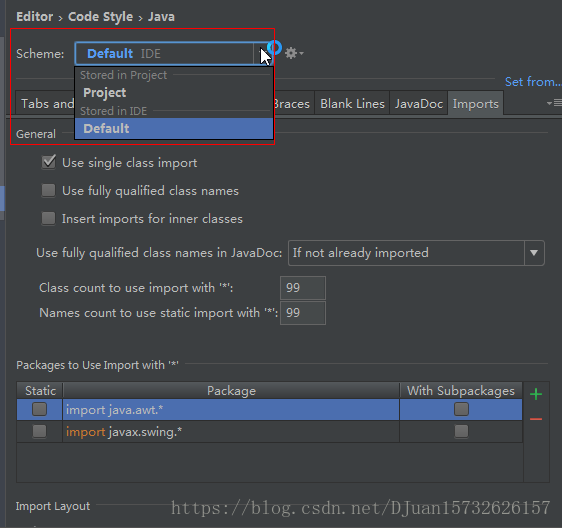Show hidden tabs list icon
Viewport: 562px width, 528px height.
click(554, 103)
